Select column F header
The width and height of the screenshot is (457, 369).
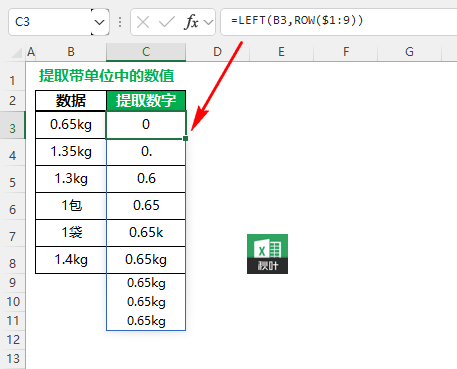[346, 52]
